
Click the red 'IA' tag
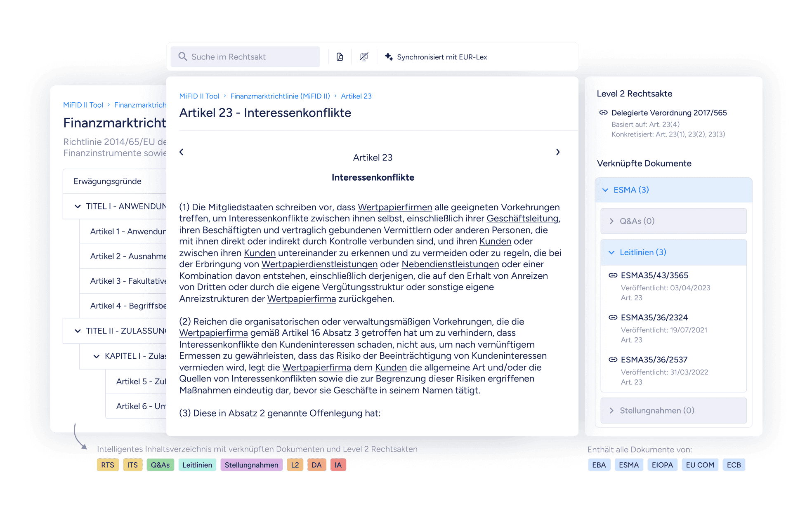pos(338,465)
